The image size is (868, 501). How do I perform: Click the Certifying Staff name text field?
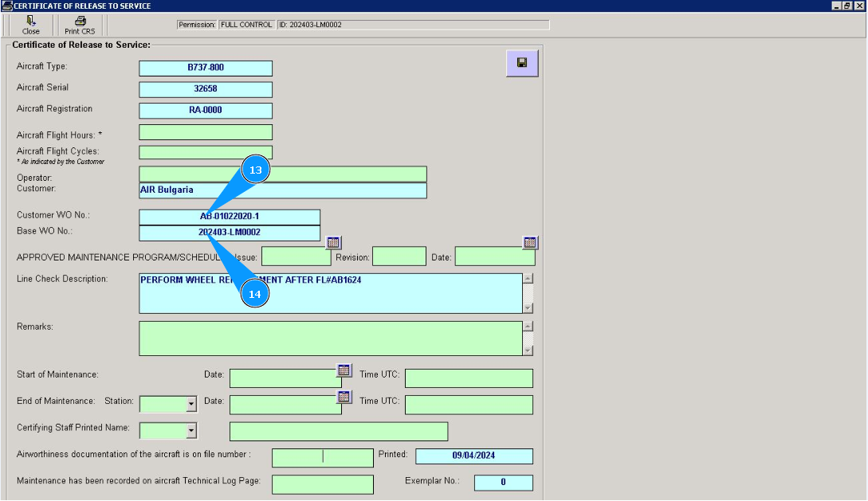click(x=339, y=432)
